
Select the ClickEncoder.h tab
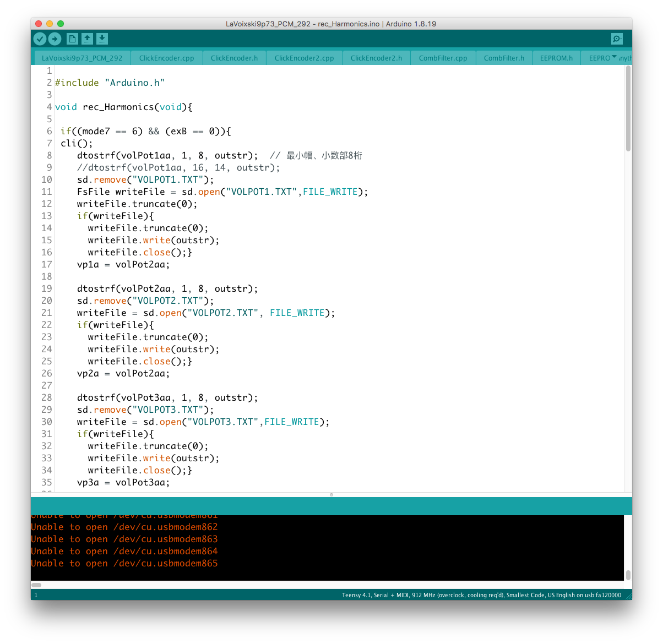234,58
